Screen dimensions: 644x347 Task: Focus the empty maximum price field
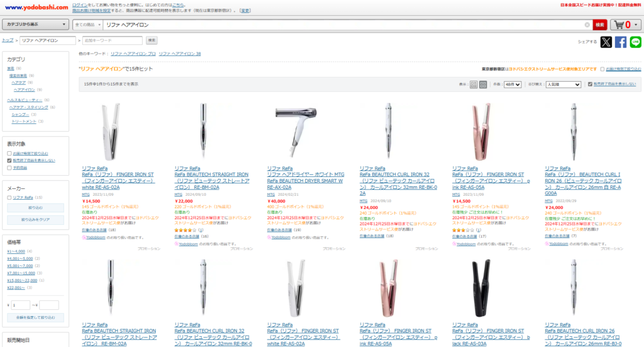(x=49, y=305)
